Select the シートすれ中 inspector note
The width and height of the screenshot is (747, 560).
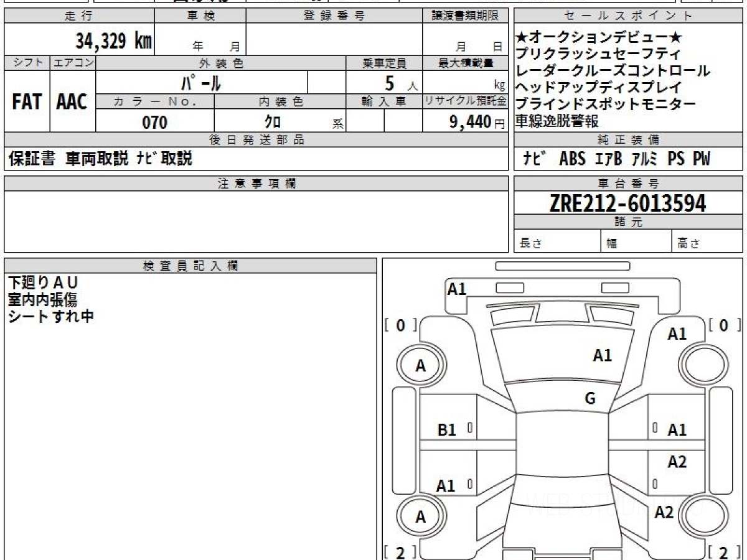50,316
